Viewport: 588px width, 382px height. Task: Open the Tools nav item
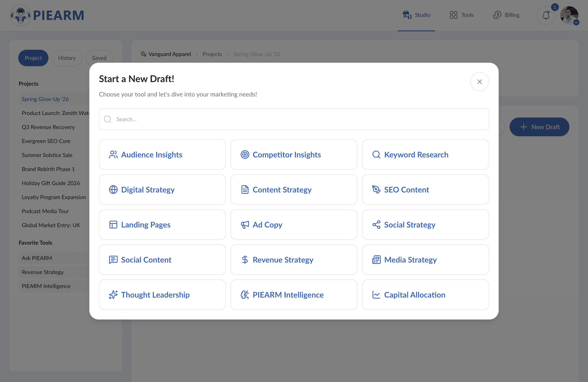(x=462, y=15)
